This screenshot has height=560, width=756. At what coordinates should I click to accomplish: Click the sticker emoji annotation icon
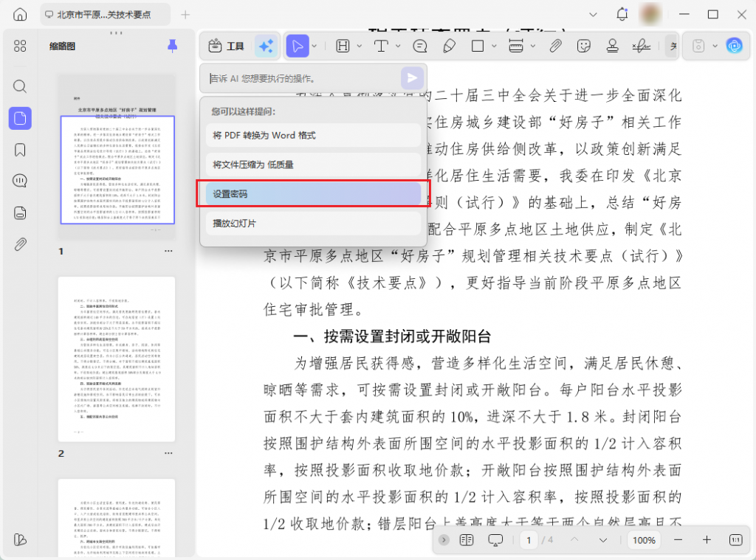[583, 46]
